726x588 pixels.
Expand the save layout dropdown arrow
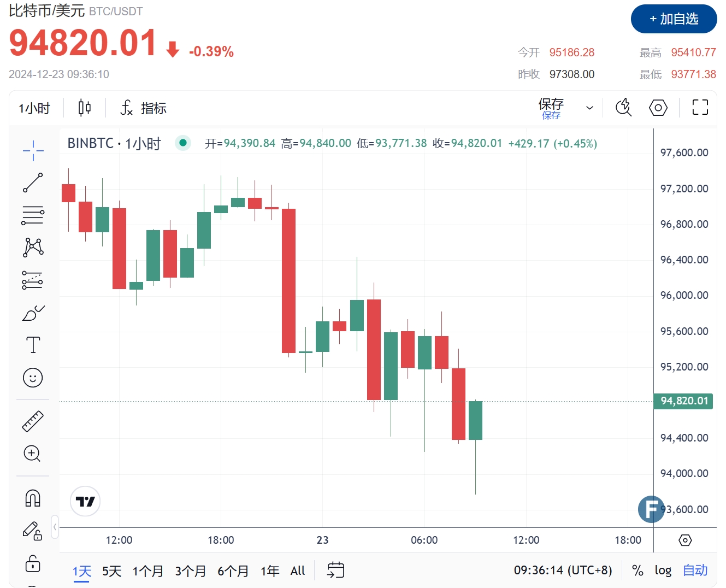click(589, 108)
